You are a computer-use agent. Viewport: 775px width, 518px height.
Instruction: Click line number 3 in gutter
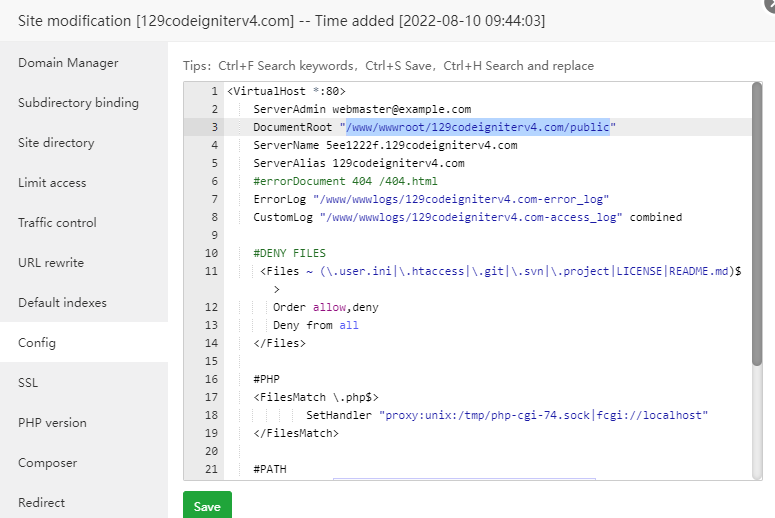point(215,127)
